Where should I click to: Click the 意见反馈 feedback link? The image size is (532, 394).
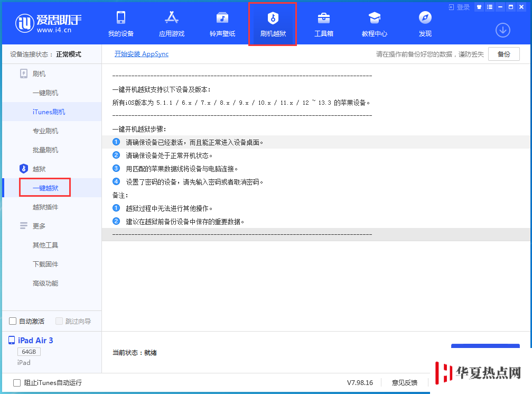(405, 383)
